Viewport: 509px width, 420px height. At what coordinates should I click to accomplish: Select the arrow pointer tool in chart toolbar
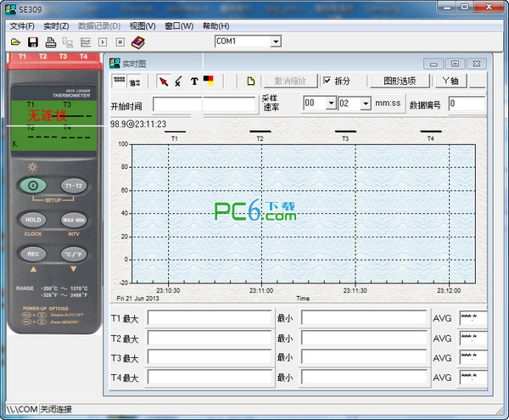coord(164,81)
